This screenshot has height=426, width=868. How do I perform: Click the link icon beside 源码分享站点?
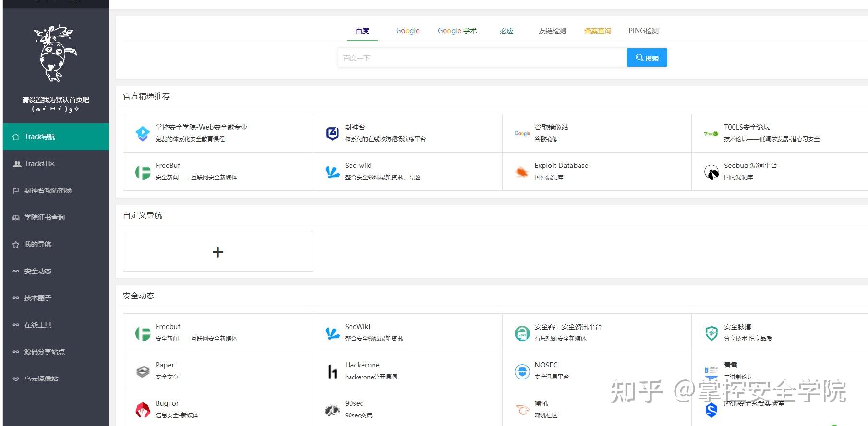(x=16, y=352)
